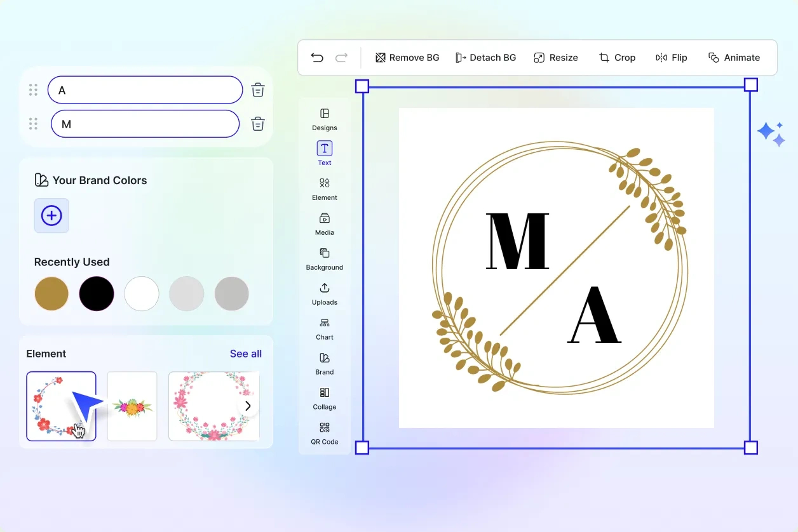Expand more elements with the right chevron

tap(248, 405)
